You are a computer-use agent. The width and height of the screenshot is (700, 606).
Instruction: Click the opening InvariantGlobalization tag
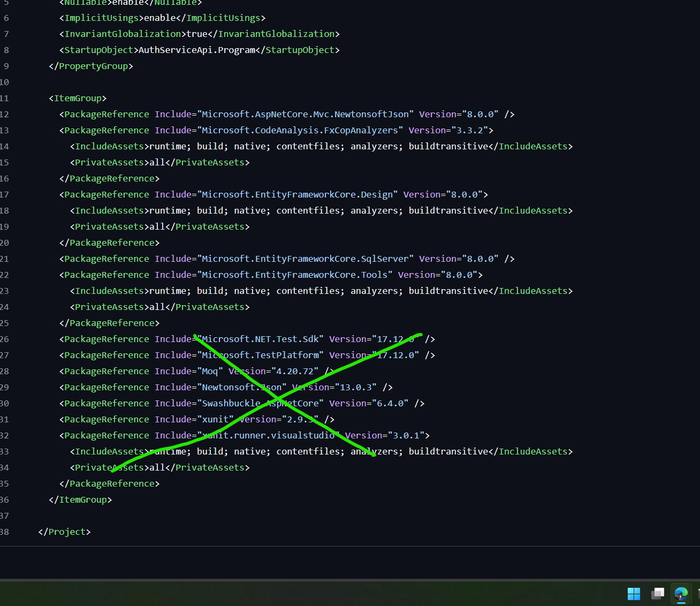(x=123, y=34)
